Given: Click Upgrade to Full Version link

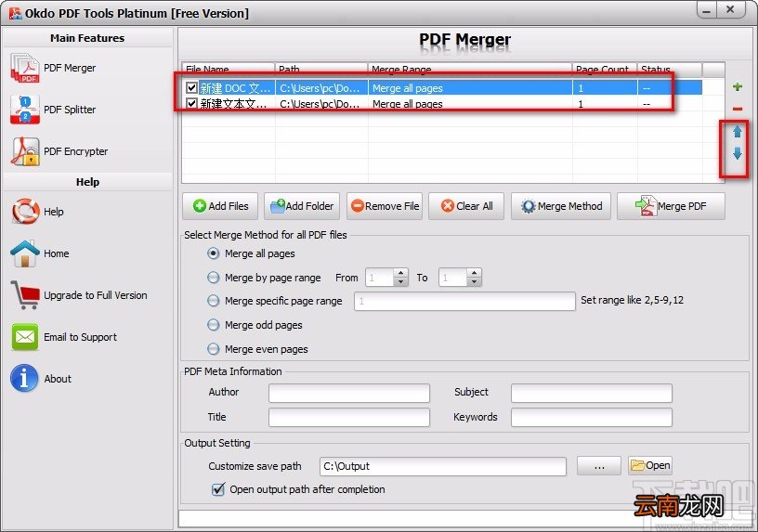Looking at the screenshot, I should click(x=96, y=295).
